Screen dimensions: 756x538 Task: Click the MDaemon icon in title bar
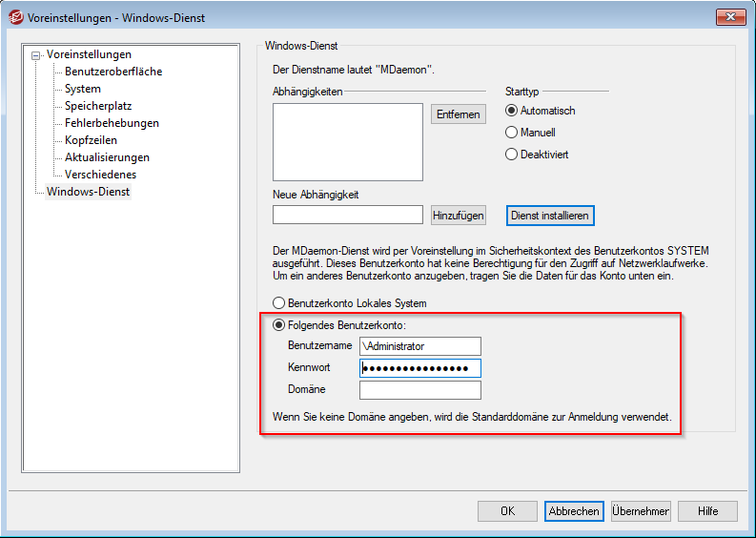coord(15,17)
